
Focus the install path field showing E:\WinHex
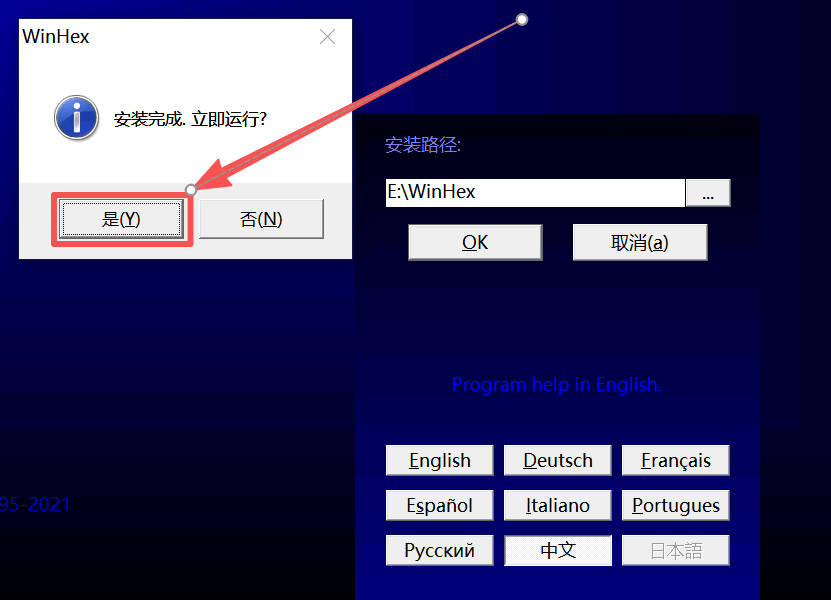(534, 192)
